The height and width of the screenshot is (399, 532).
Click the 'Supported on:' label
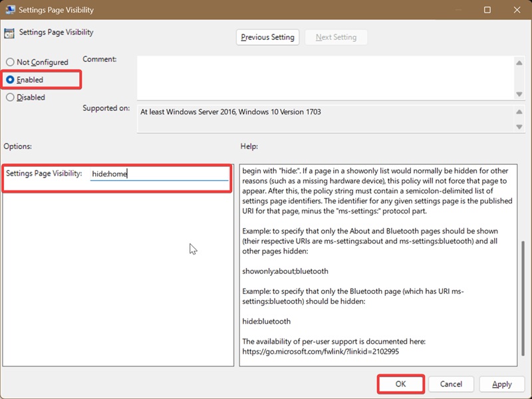point(106,108)
